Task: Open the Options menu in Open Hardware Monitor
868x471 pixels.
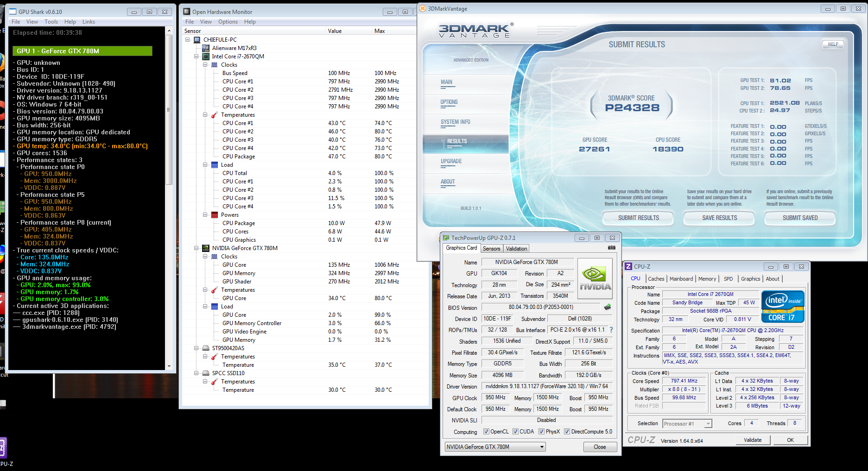Action: (x=228, y=22)
